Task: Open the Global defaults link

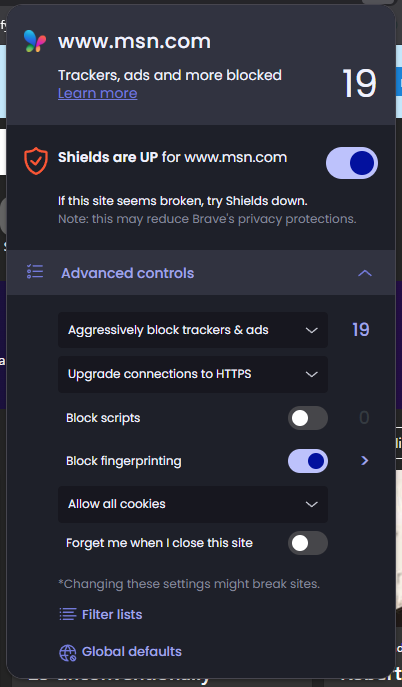Action: tap(132, 652)
